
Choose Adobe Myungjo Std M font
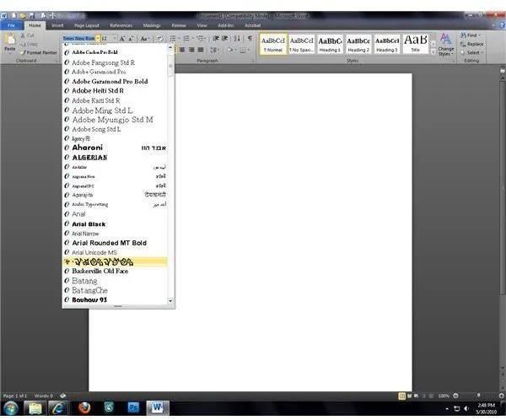pos(115,120)
